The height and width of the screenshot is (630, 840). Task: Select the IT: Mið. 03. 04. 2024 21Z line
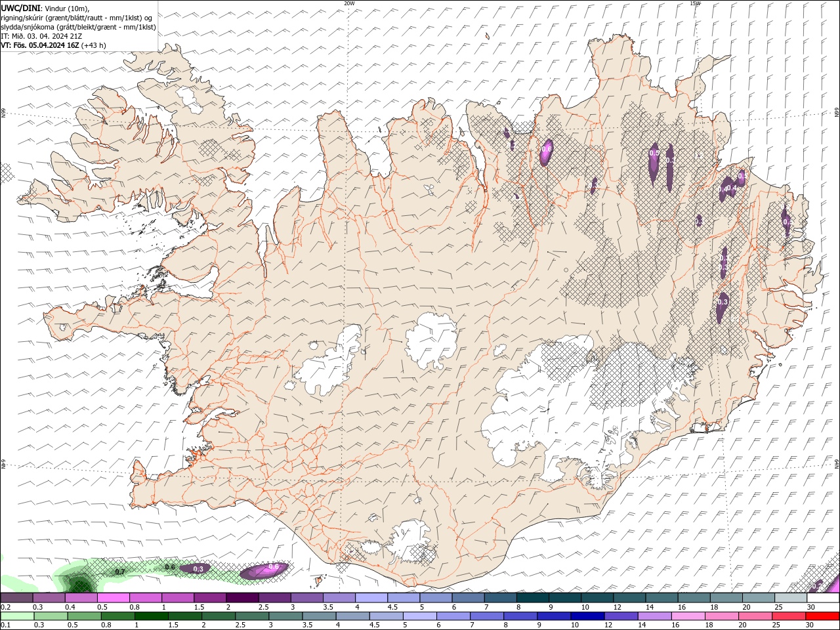point(41,36)
